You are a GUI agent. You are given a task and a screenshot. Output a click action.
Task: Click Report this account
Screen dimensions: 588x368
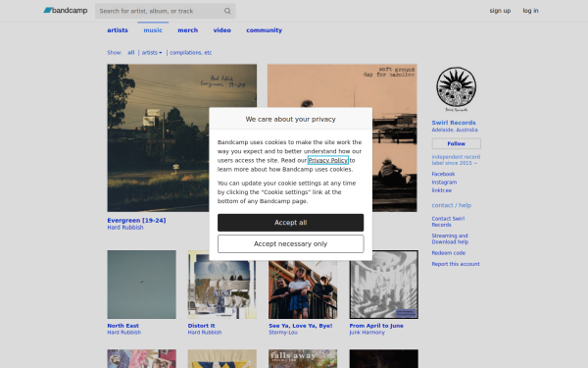point(456,264)
